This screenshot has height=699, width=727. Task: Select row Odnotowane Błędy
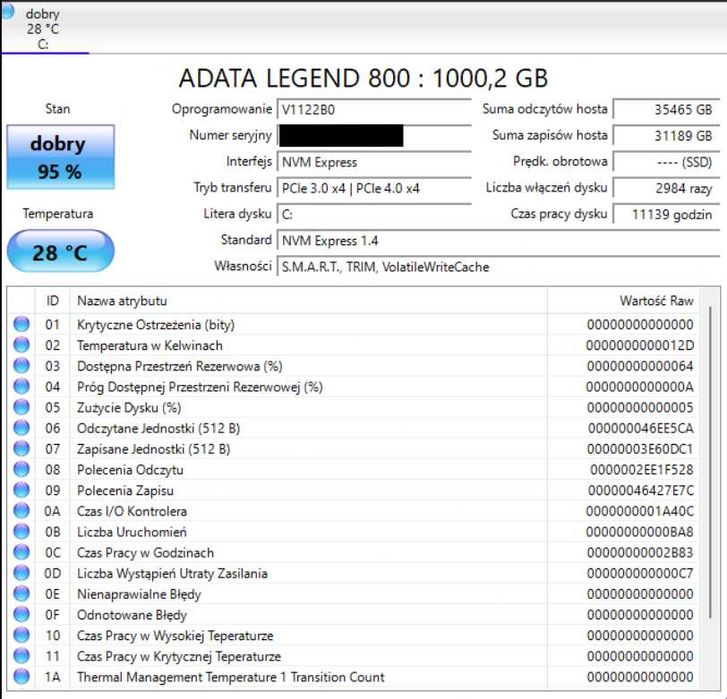click(x=353, y=615)
